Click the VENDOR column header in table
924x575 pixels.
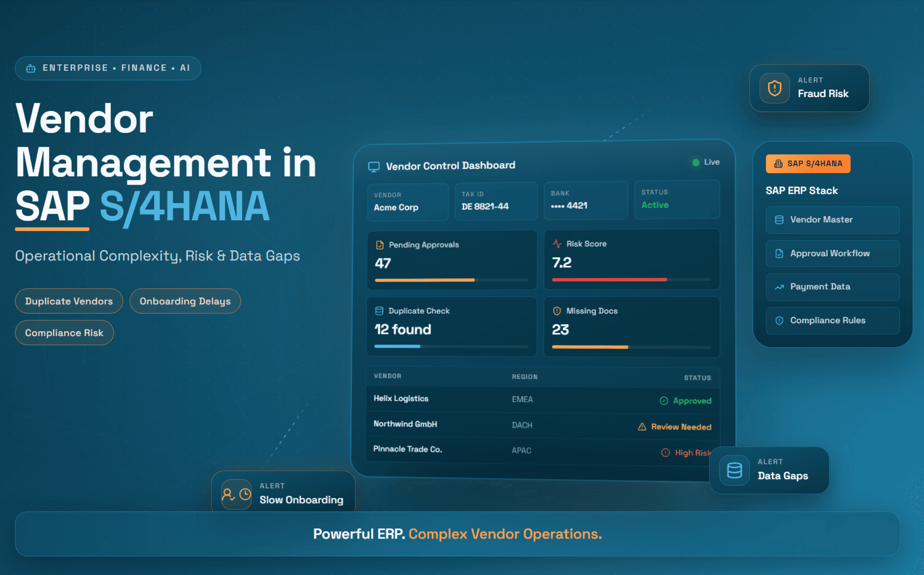click(x=387, y=376)
